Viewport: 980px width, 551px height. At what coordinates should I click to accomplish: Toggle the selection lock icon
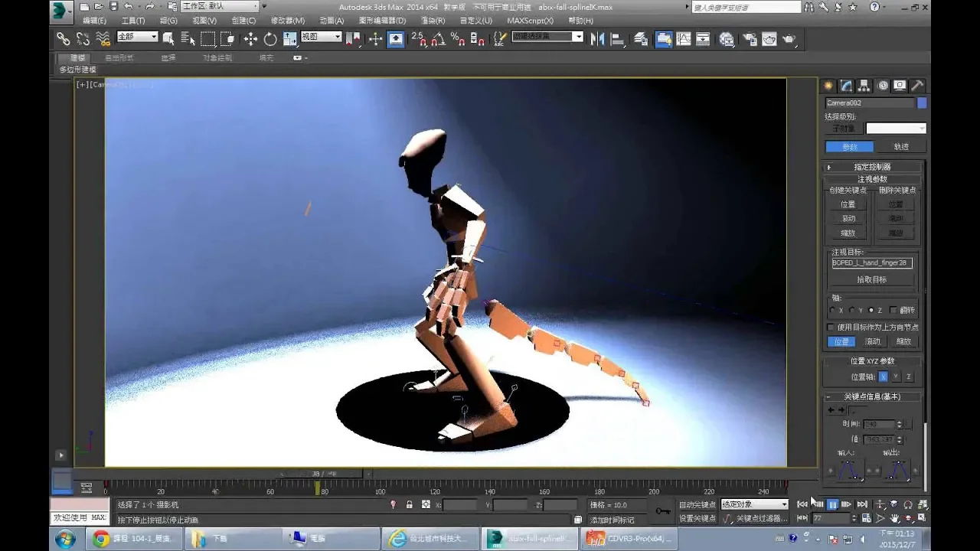(409, 505)
